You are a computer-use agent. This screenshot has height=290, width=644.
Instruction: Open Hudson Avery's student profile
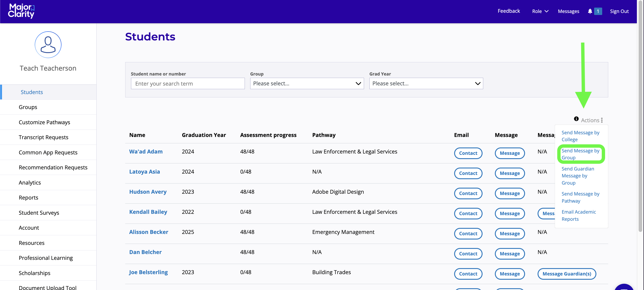pyautogui.click(x=148, y=192)
